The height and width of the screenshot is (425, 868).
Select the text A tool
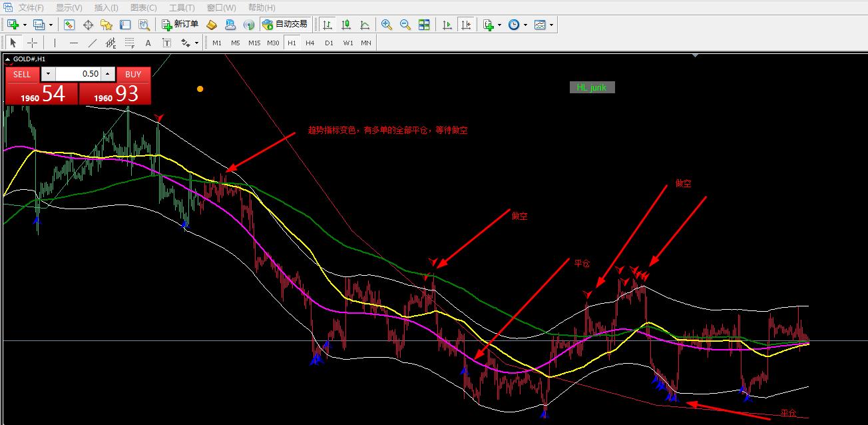[148, 43]
